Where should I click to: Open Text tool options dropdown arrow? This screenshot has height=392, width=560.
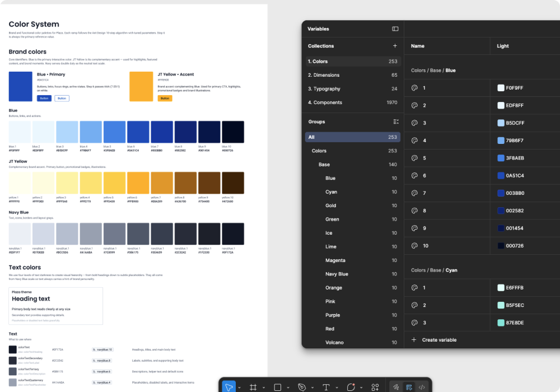337,388
